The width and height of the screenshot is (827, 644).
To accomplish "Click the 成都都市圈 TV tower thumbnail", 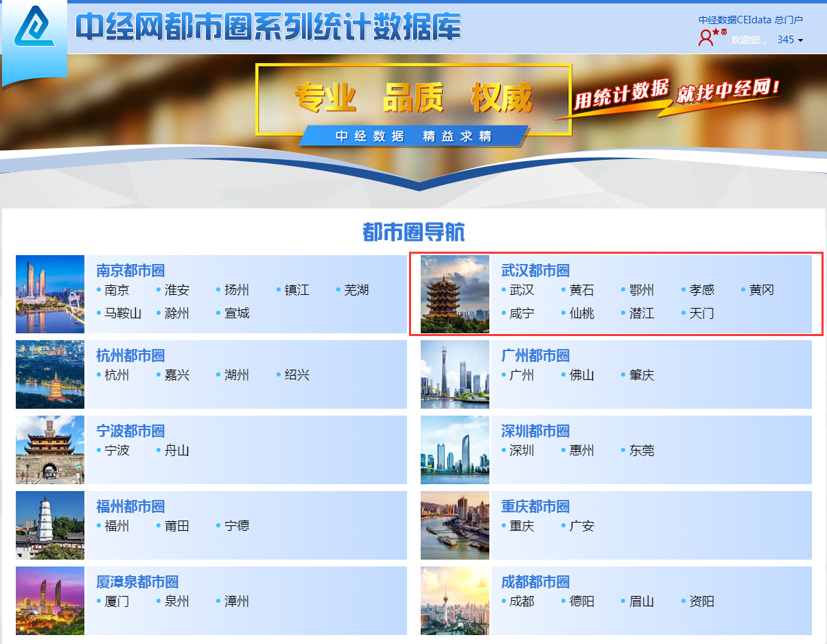I will click(x=455, y=601).
